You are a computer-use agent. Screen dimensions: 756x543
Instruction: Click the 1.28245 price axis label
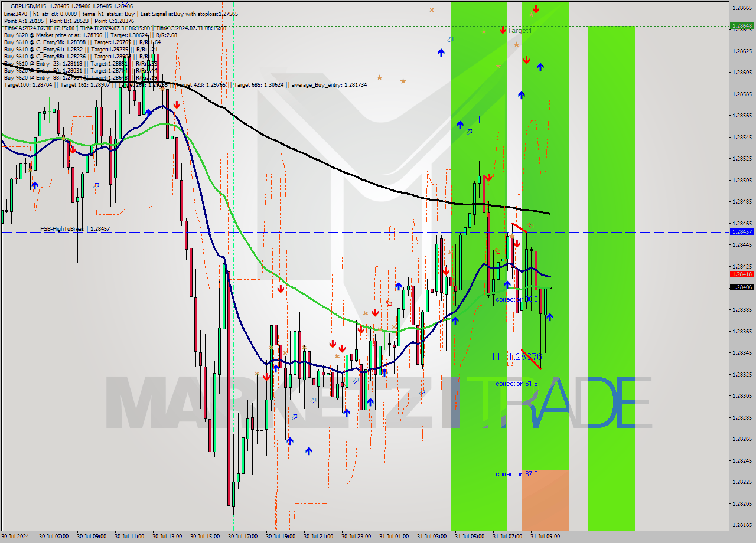coord(742,460)
